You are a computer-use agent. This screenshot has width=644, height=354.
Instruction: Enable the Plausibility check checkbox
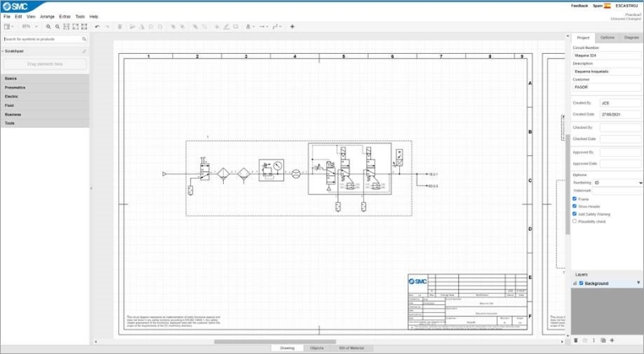[x=575, y=221]
